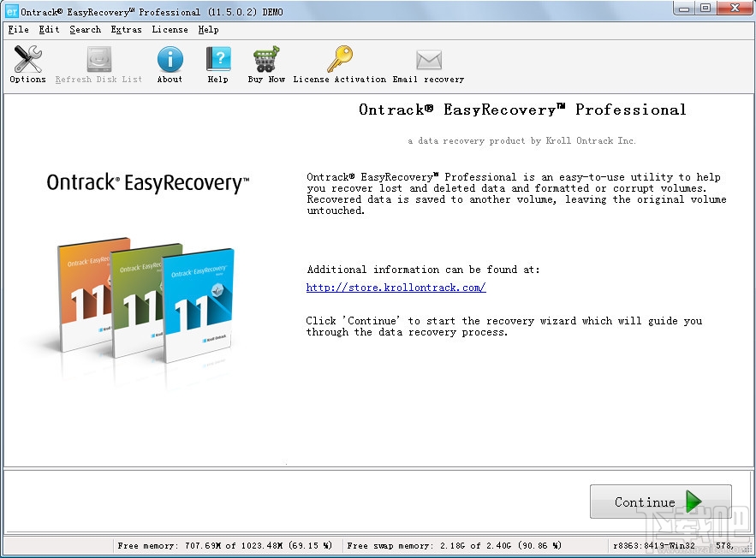Screen dimensions: 756x558
Task: Open the Edit menu
Action: [49, 29]
